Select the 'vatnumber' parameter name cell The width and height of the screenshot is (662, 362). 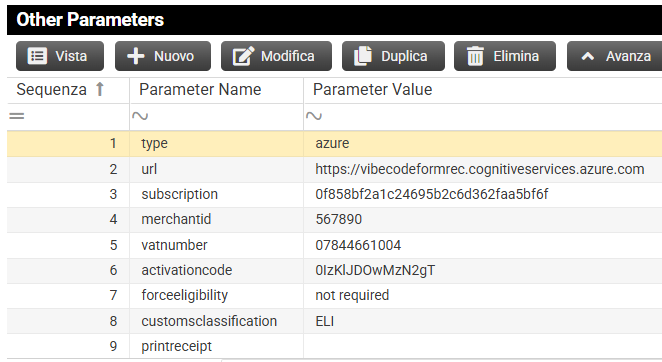click(217, 245)
